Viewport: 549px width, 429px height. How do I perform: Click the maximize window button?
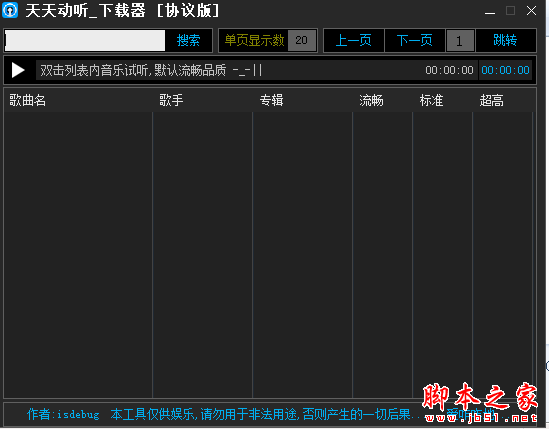(x=510, y=11)
